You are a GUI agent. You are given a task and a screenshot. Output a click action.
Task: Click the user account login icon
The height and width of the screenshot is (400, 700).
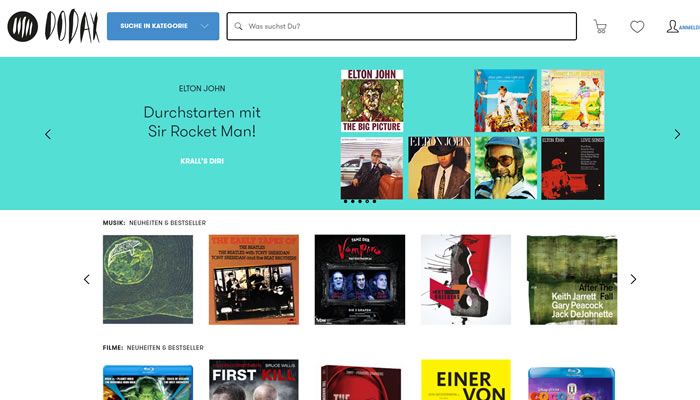672,26
